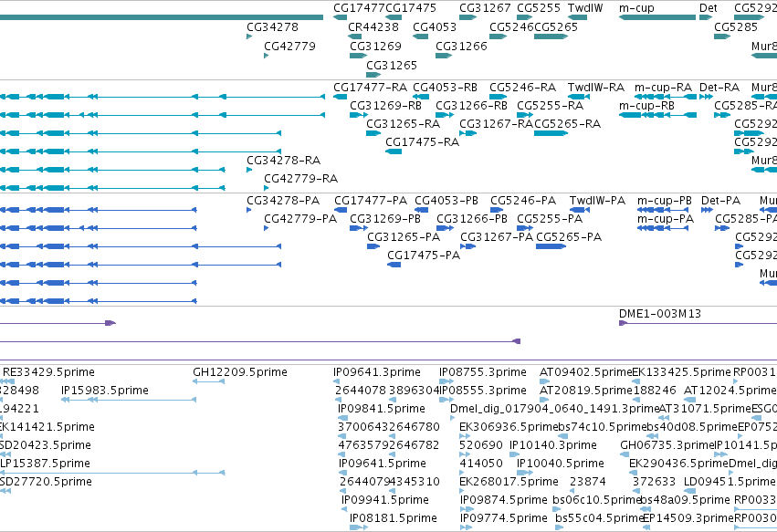Viewport: 777px width, 532px height.
Task: Select the LP15387.5prime EST label
Action: [x=45, y=464]
